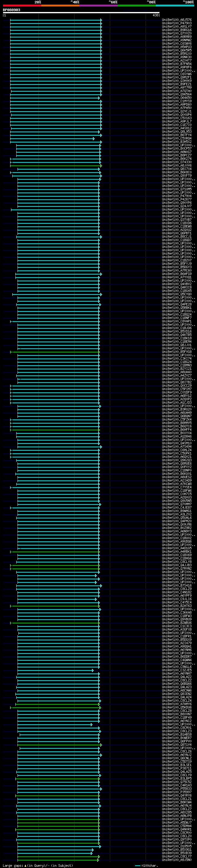Viewport: 197px width, 868px height.
Task: Select hit UniRef100_C3KKA8
Action: pyautogui.click(x=177, y=612)
